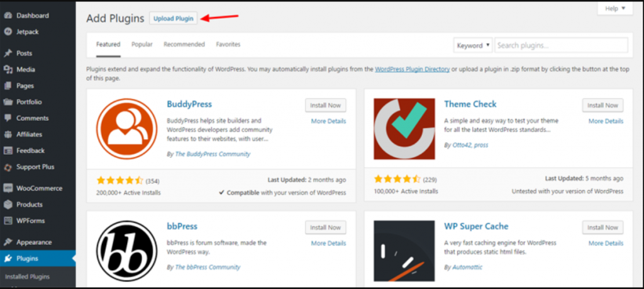Click the Appearance paintbrush icon
Image resolution: width=644 pixels, height=289 pixels.
coord(8,242)
